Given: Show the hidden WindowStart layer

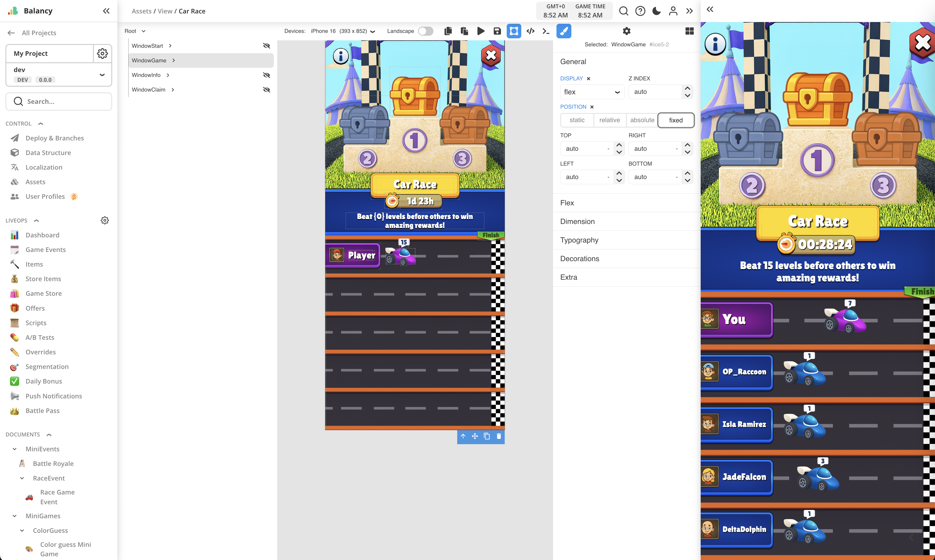Looking at the screenshot, I should pyautogui.click(x=266, y=46).
